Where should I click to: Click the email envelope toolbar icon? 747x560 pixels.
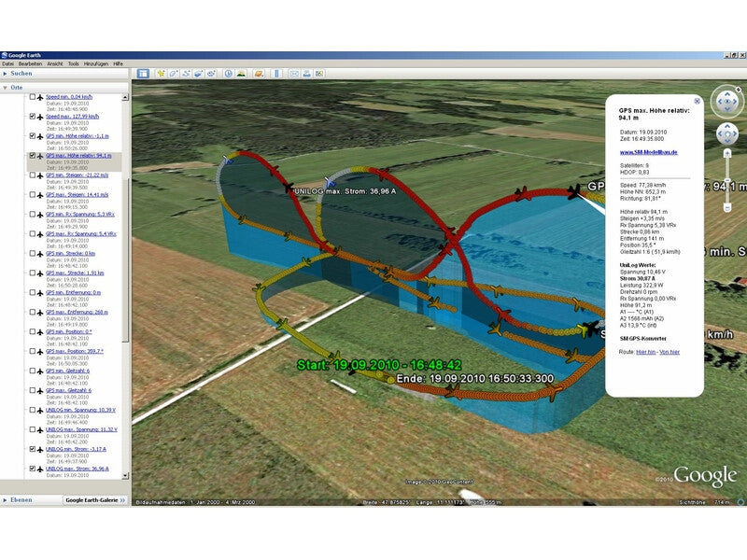293,73
